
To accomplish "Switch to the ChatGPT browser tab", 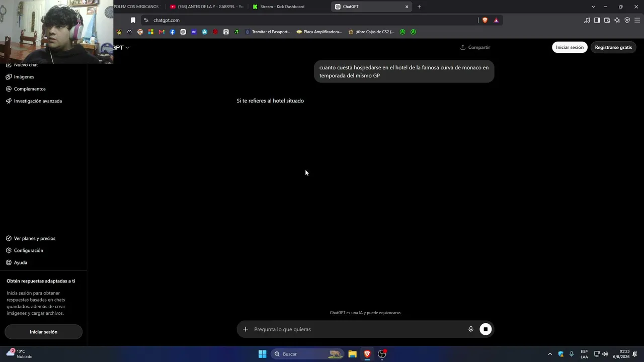I will pos(372,7).
